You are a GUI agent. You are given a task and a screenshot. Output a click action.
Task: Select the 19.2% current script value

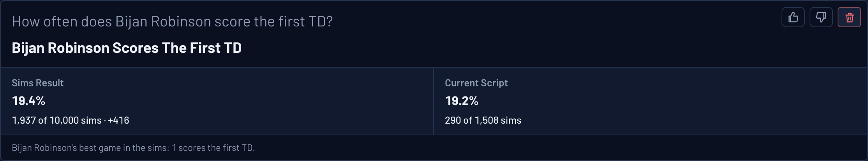(462, 101)
